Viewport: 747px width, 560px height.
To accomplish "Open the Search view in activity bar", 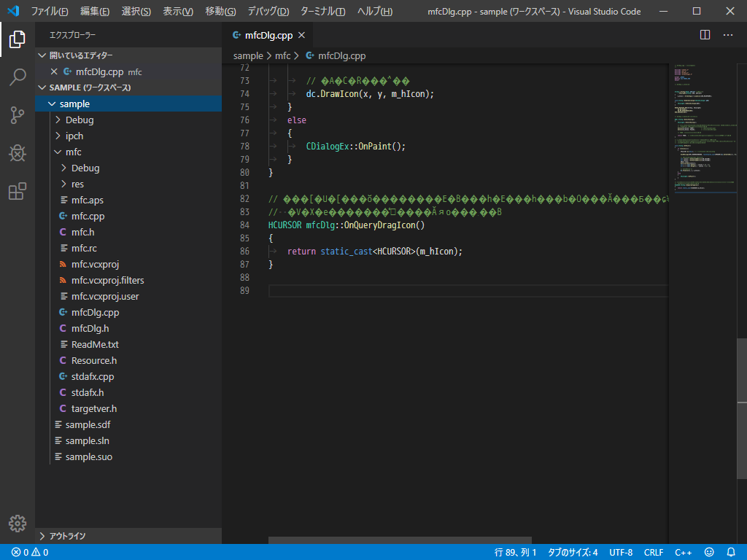I will [x=18, y=77].
